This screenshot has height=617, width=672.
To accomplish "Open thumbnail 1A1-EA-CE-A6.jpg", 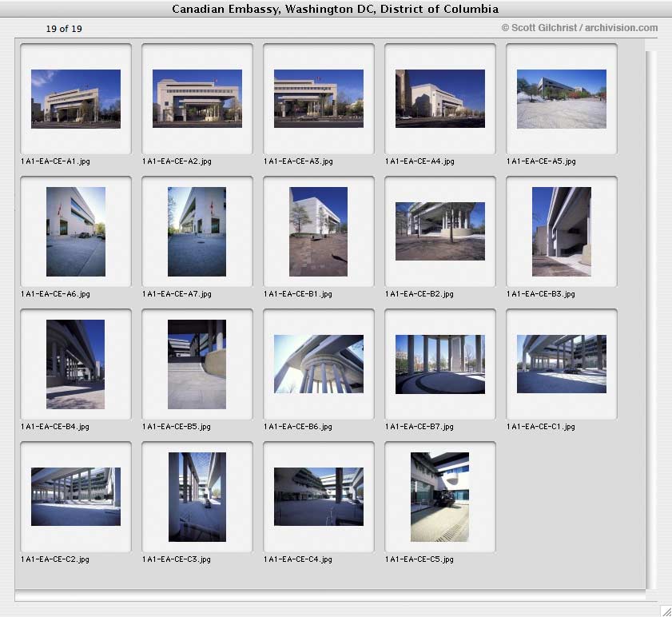I will (x=76, y=232).
